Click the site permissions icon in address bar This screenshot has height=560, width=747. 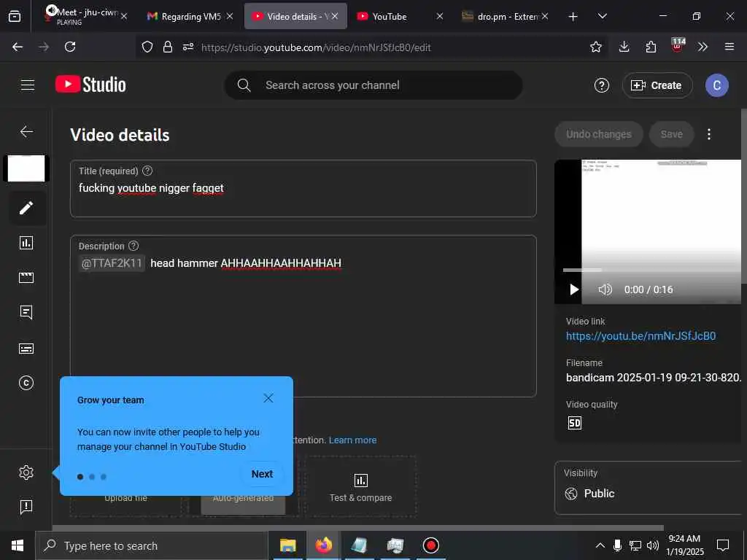(x=188, y=47)
